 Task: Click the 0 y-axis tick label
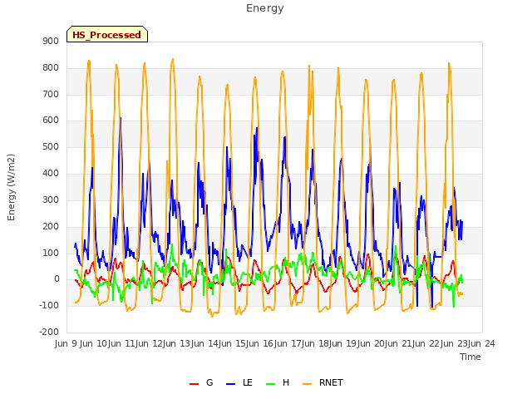pos(57,279)
